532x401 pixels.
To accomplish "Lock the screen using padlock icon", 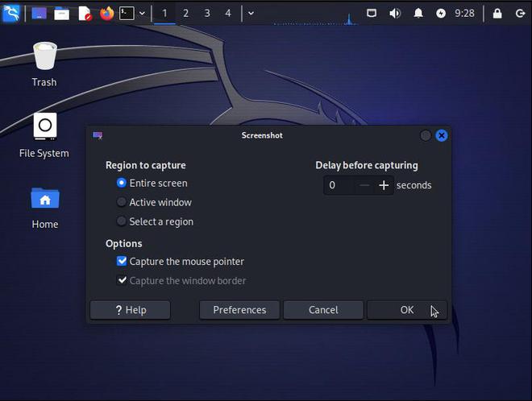I will (x=497, y=14).
